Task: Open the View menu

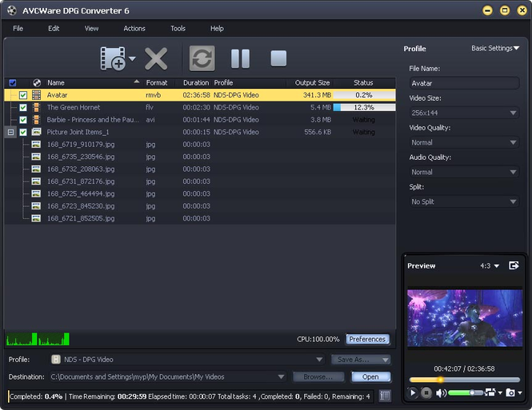Action: pos(91,29)
